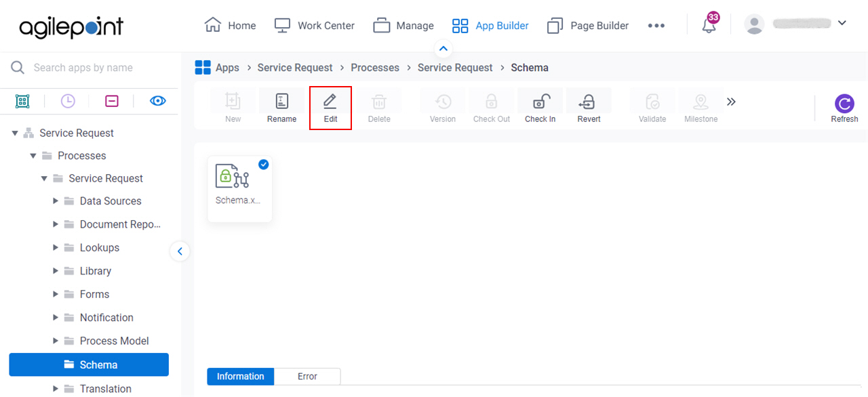Select the Lookups tree item label
Viewport: 868px width, 397px height.
click(x=100, y=248)
